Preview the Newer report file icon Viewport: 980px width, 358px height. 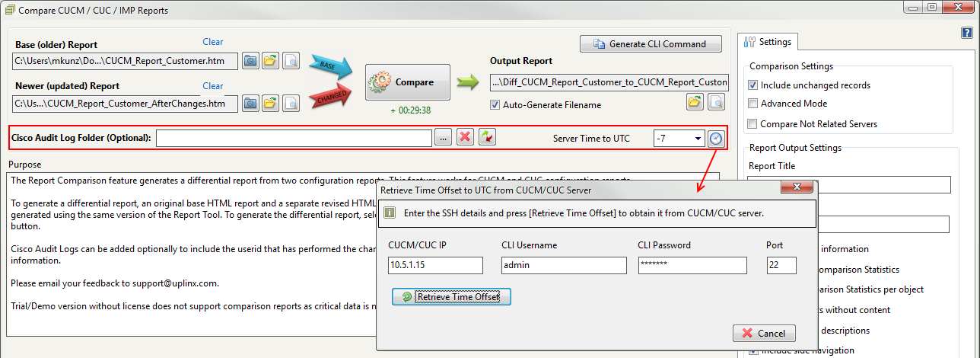[291, 103]
